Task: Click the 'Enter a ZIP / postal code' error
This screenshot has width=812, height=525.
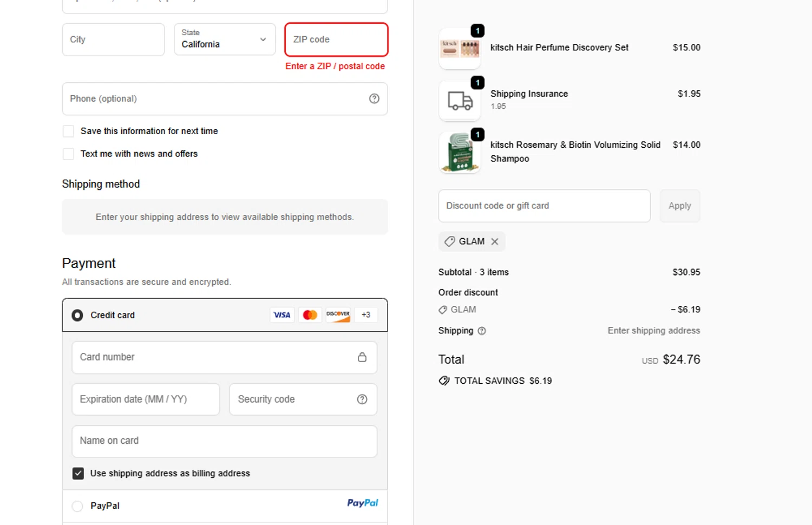Action: tap(335, 66)
